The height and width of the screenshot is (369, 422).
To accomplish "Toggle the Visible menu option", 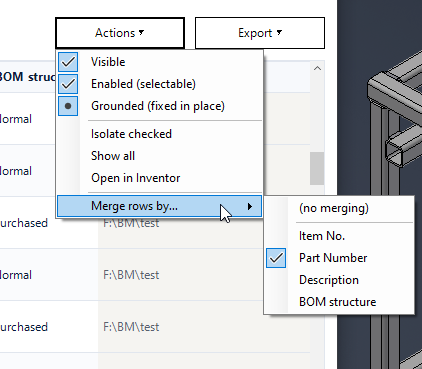I will (x=159, y=62).
